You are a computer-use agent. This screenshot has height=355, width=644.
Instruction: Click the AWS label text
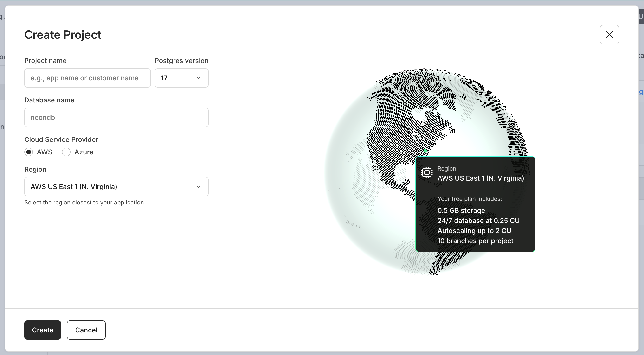click(x=45, y=152)
